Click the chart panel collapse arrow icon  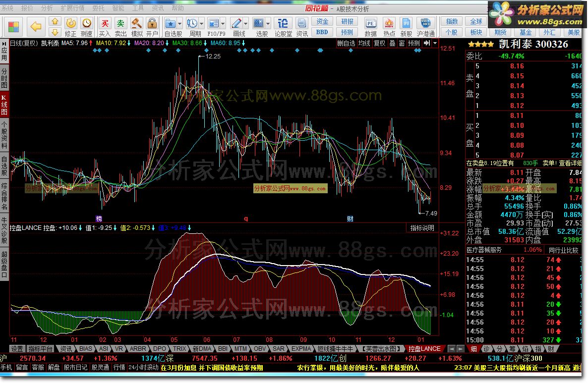(427, 43)
